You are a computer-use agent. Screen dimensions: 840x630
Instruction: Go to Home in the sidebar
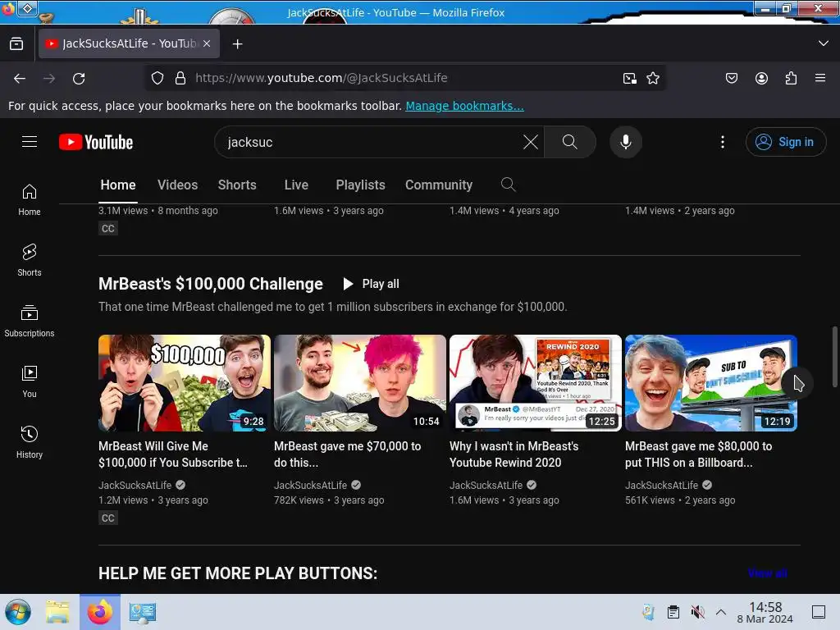30,200
